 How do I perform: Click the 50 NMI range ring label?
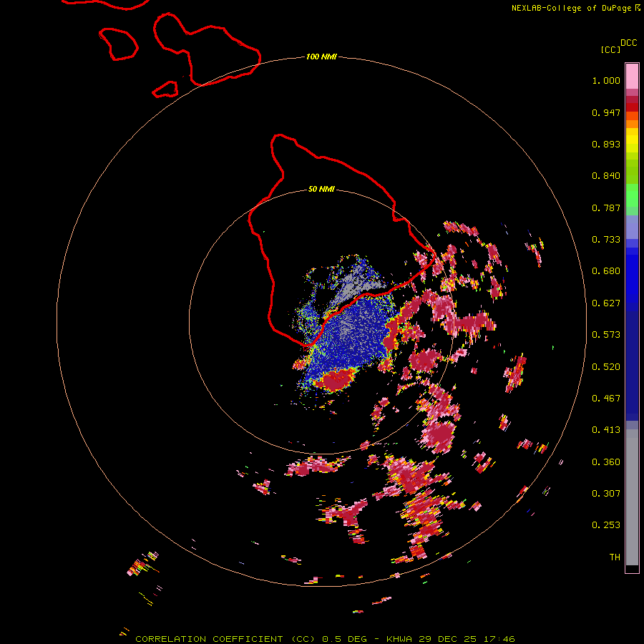click(321, 189)
